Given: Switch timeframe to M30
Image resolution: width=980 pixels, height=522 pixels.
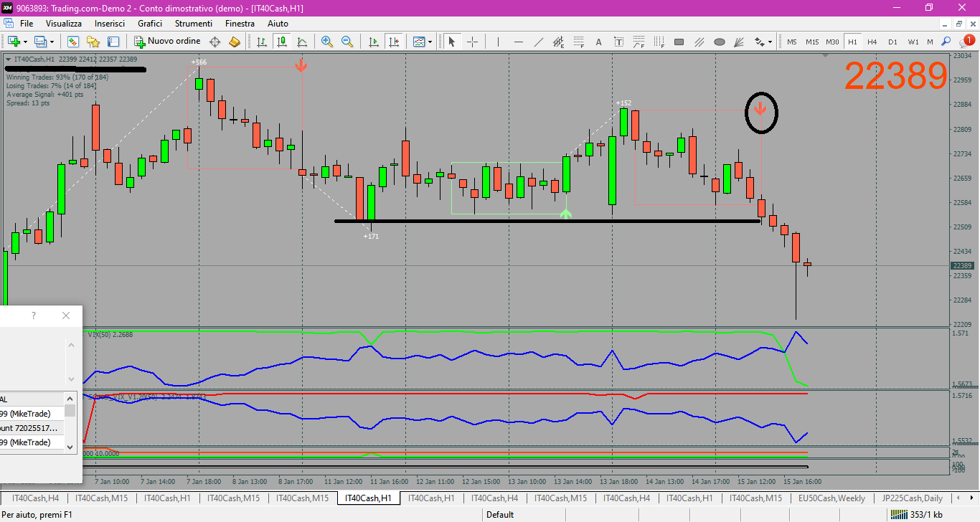Looking at the screenshot, I should (832, 42).
